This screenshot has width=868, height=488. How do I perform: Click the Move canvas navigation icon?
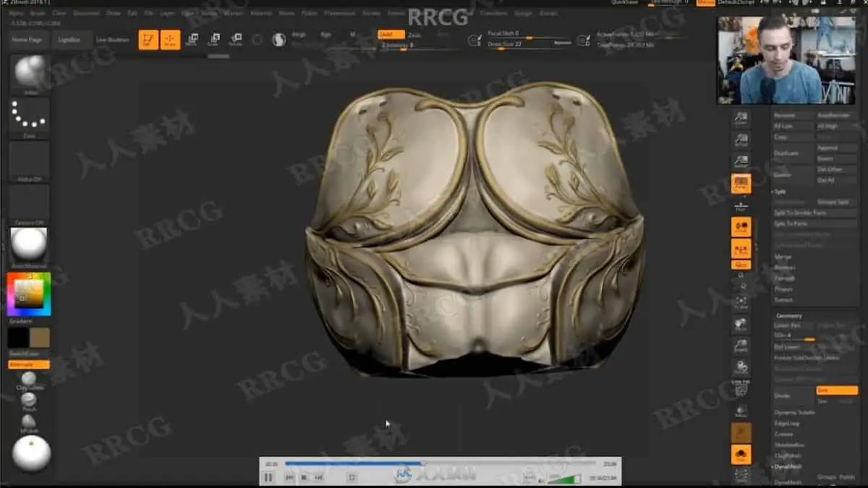coord(741,326)
